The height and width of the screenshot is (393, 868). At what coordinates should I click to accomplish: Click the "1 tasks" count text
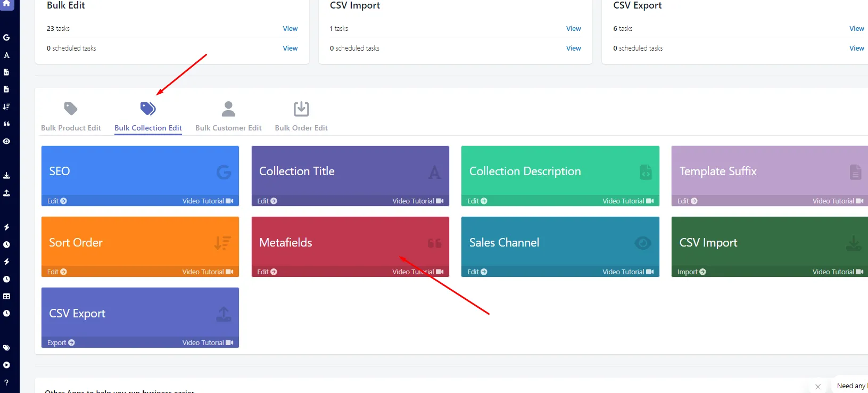(x=339, y=28)
